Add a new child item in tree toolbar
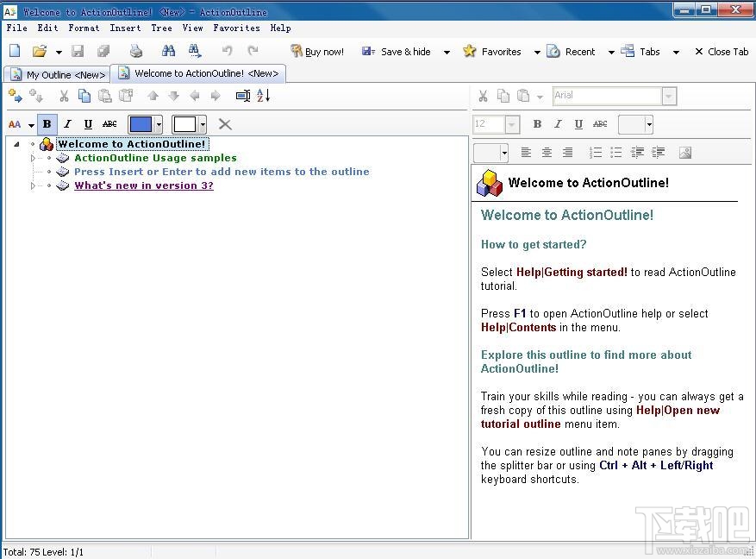 36,96
